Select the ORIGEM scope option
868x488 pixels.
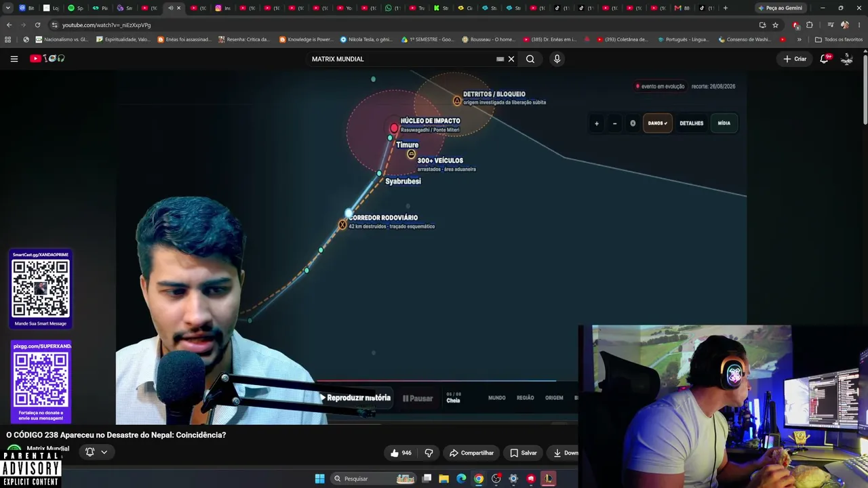pyautogui.click(x=554, y=398)
